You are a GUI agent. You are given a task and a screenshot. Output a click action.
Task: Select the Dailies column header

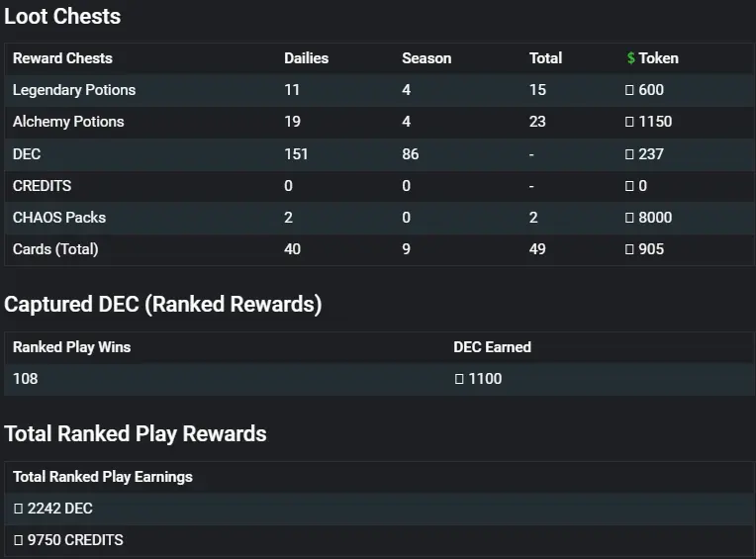click(x=306, y=58)
